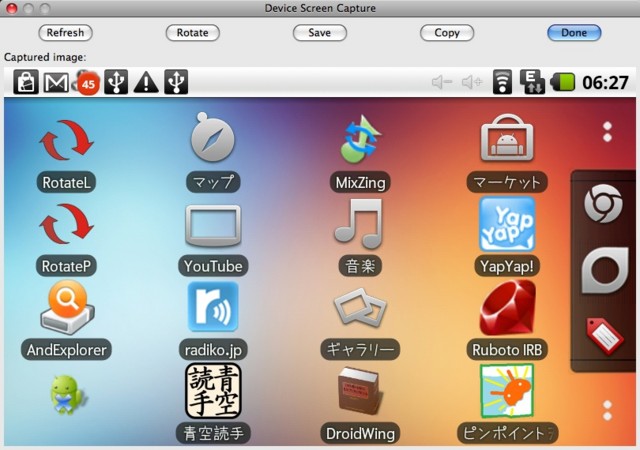Viewport: 640px width, 450px height.
Task: Open the マーケット market icon
Action: click(x=507, y=138)
